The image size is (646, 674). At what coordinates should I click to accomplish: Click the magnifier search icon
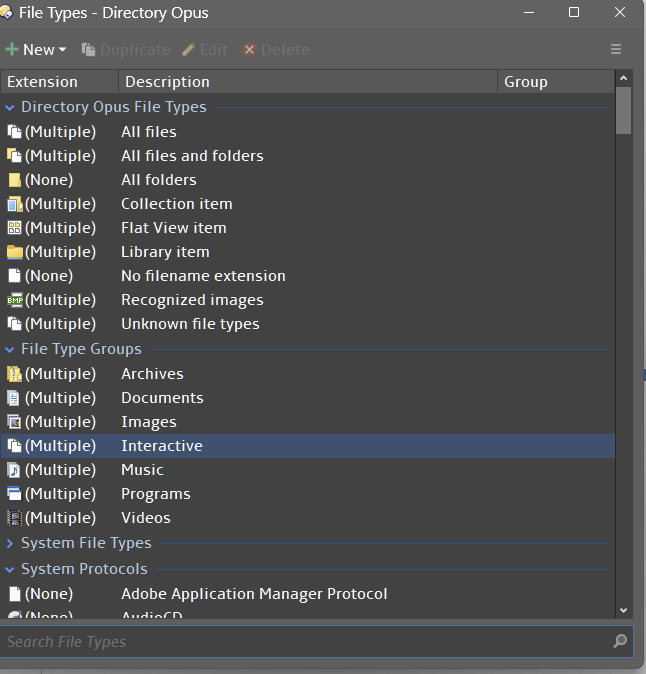pyautogui.click(x=620, y=641)
